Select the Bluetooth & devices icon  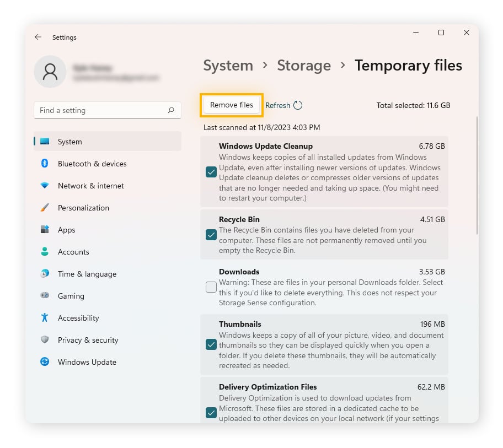(x=45, y=164)
